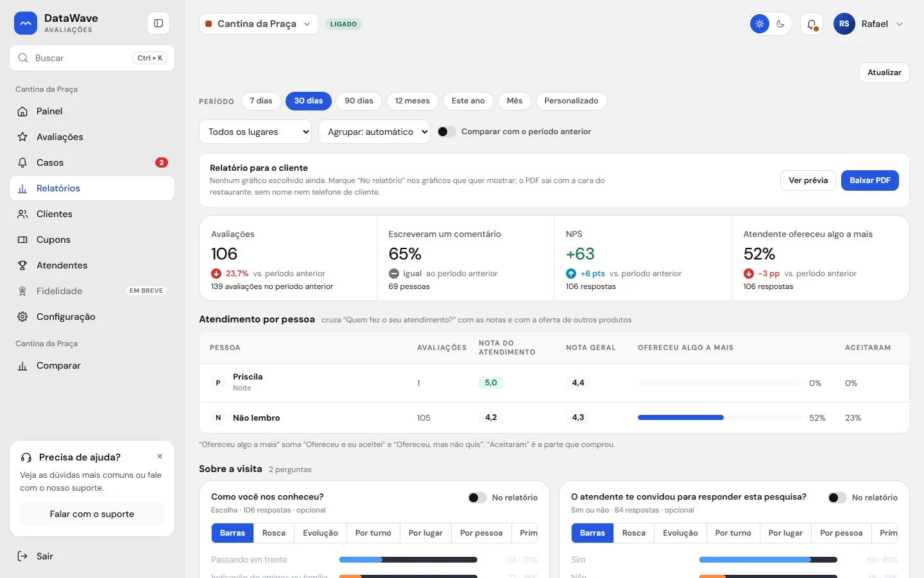Expand Rafael user menu chevron
924x578 pixels.
[x=900, y=24]
